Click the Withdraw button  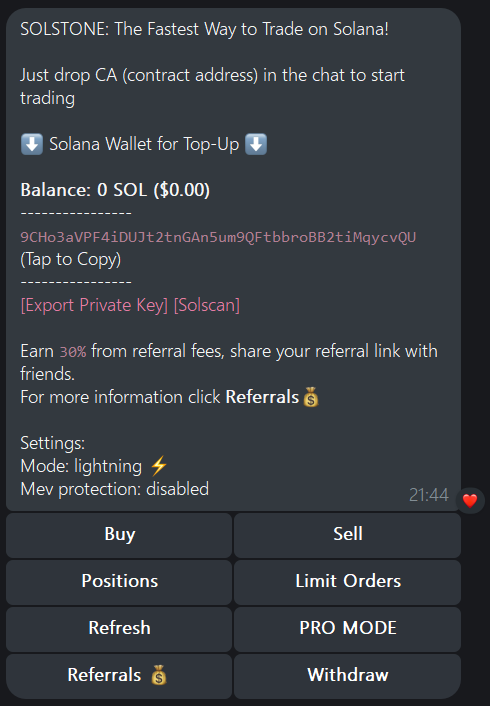click(x=347, y=675)
